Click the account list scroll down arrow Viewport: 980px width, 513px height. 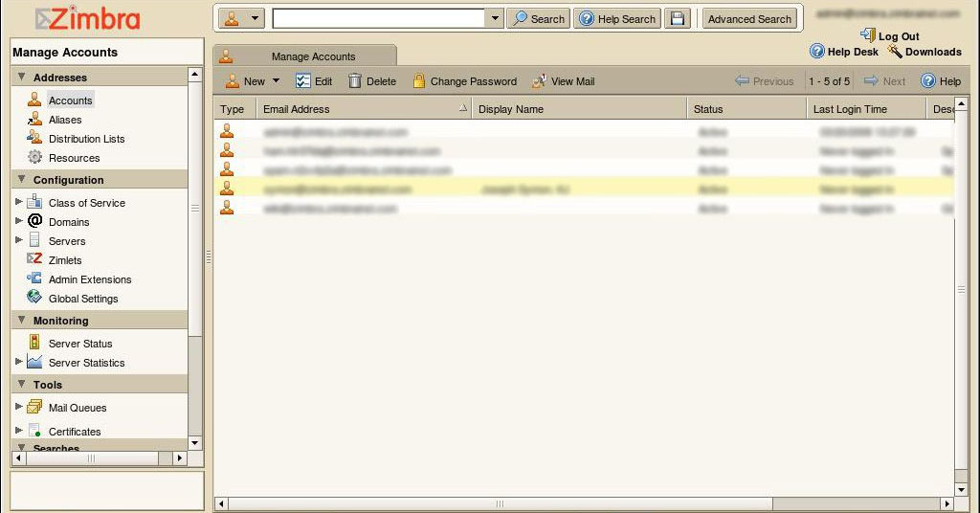coord(961,490)
